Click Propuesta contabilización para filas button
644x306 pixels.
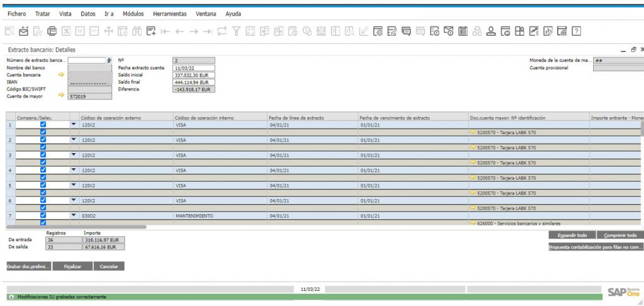(596, 247)
